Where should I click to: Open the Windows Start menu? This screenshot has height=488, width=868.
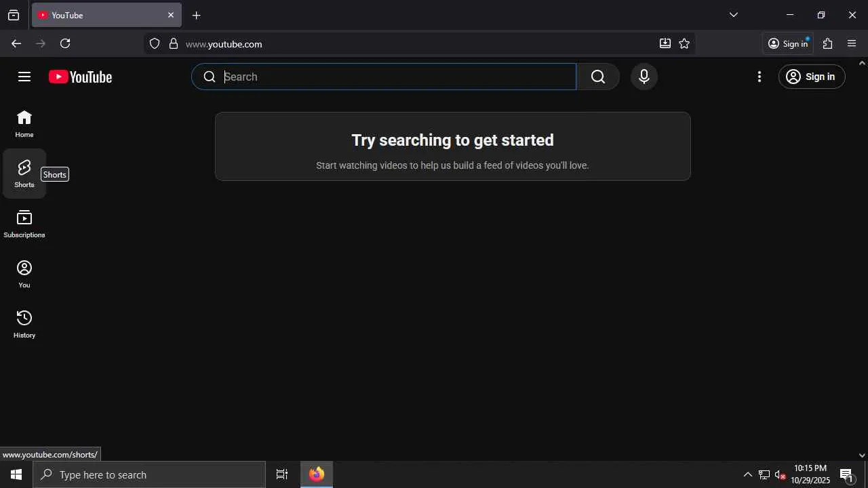(x=16, y=474)
